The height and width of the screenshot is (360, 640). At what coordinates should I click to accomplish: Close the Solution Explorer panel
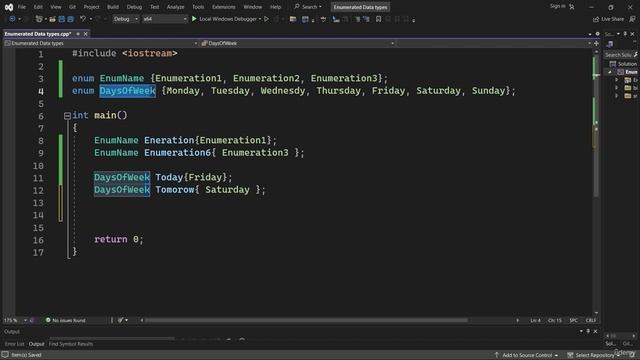pos(633,34)
